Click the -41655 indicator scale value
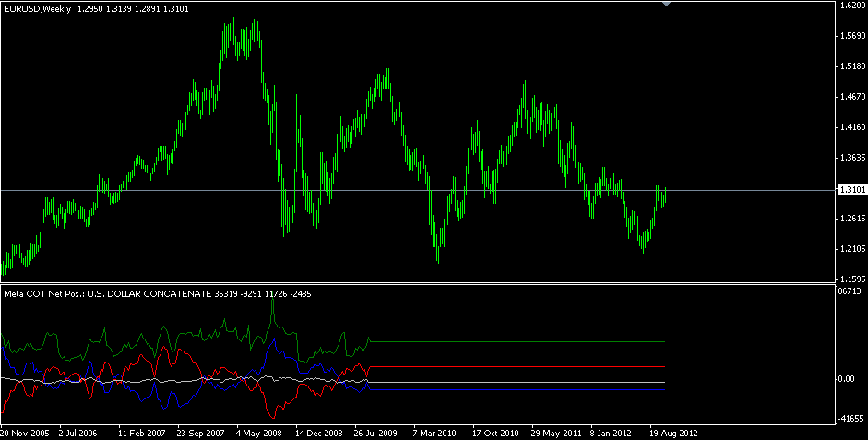This screenshot has width=868, height=440. coord(849,418)
